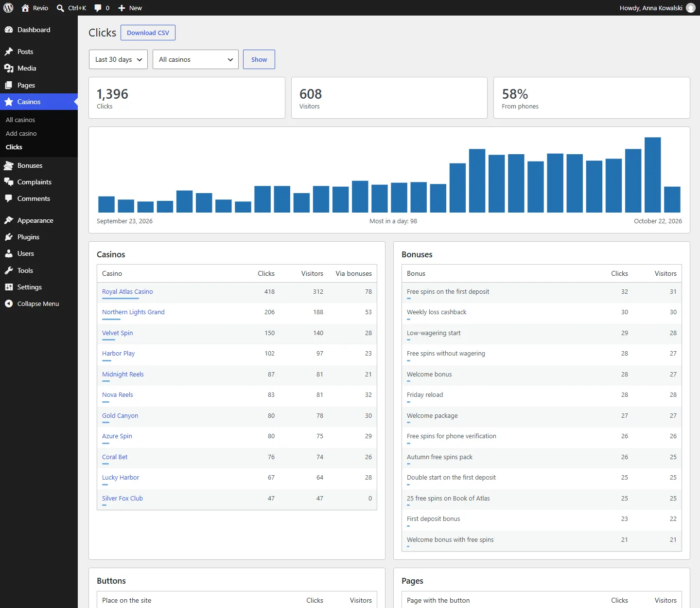The image size is (700, 608).
Task: Open the Royal Atlas Casino link
Action: 127,291
